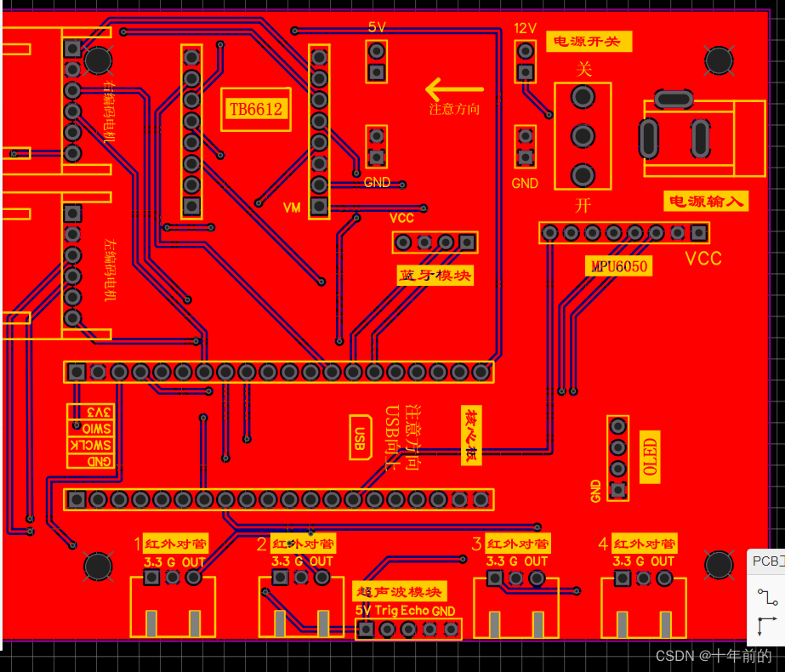Select the 电源输入 label
Image resolution: width=785 pixels, height=672 pixels.
(x=705, y=202)
